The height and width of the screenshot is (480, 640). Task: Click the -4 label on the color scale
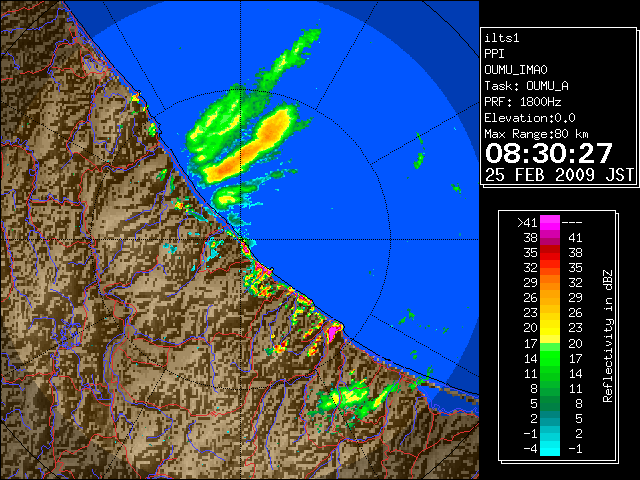click(x=530, y=449)
